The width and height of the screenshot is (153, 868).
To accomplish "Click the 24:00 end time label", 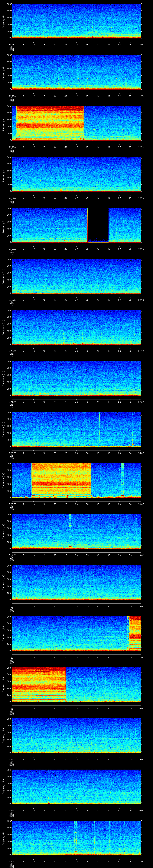I will [141, 504].
